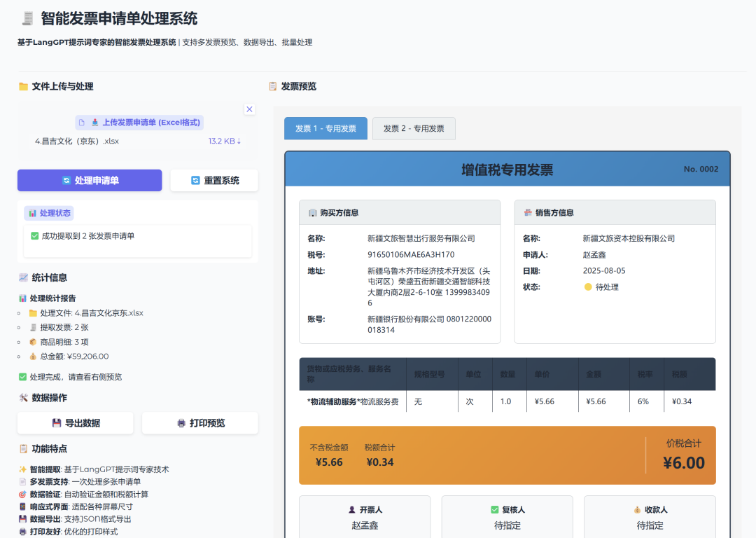Open 打印预览 print preview
Viewport: 756px width, 538px height.
[200, 423]
